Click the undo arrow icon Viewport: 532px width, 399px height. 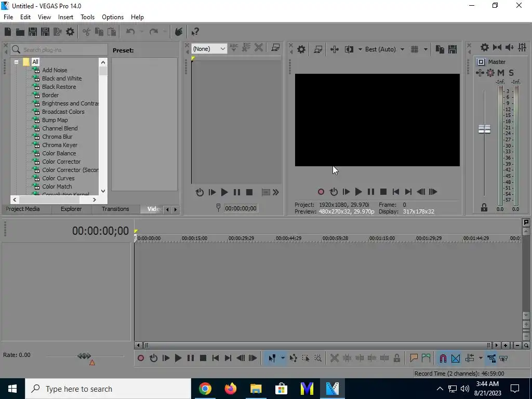pos(130,32)
